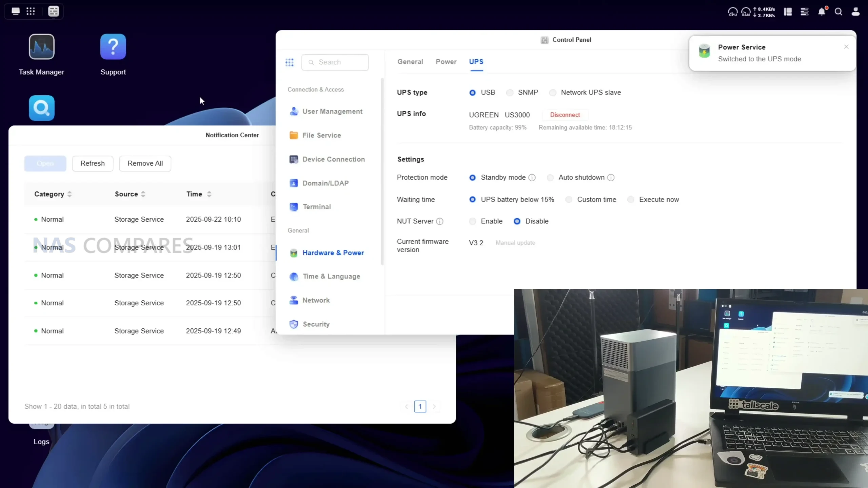Check the RAM usage gauge icon
868x488 pixels.
click(746, 12)
